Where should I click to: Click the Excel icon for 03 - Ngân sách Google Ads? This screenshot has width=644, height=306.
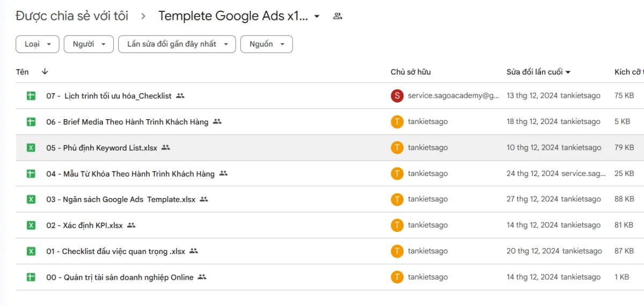point(31,199)
